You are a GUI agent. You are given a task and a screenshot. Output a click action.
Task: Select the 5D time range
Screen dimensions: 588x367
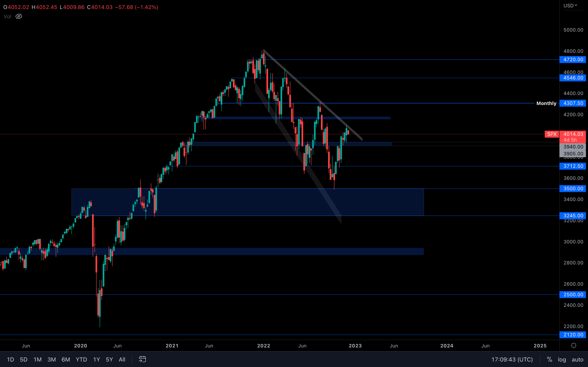pyautogui.click(x=23, y=359)
